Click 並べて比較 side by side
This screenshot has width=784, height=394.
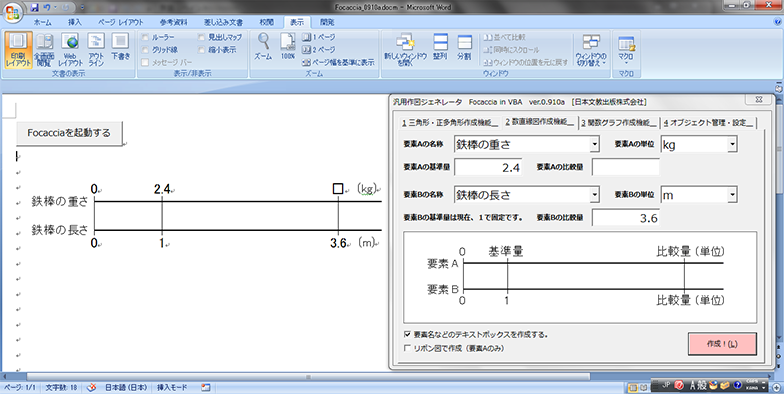pos(504,38)
